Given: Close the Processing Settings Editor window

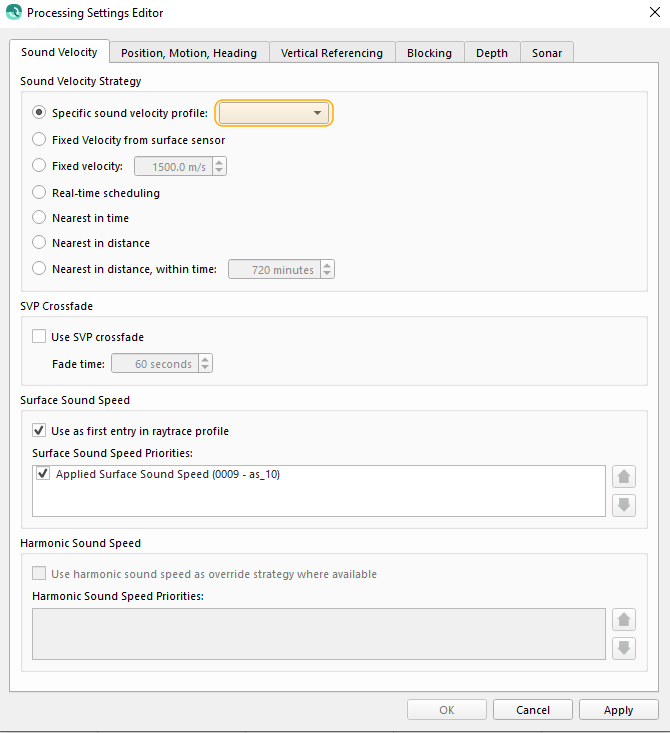Looking at the screenshot, I should pyautogui.click(x=653, y=13).
